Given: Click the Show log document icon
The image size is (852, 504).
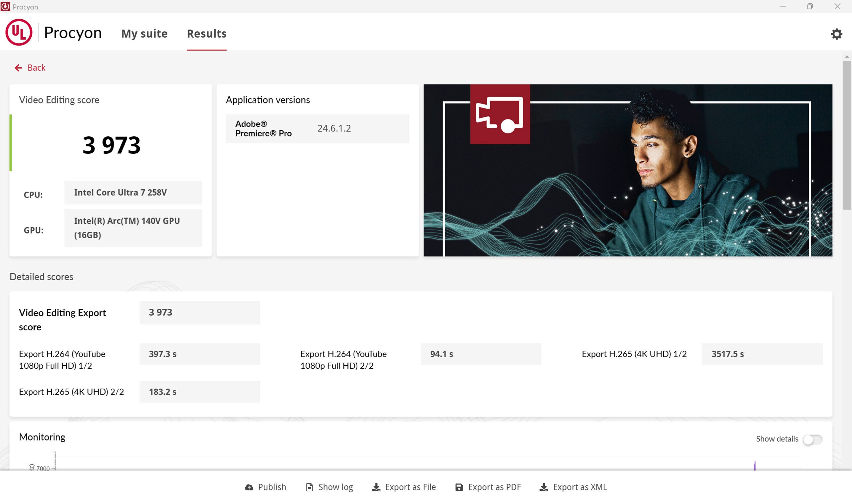Looking at the screenshot, I should tap(309, 487).
